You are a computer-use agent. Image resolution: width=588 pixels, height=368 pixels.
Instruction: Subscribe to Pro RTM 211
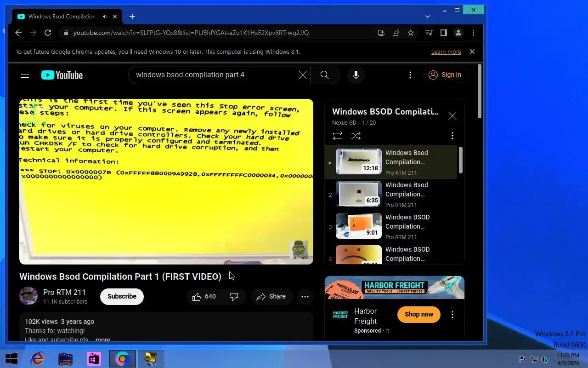click(122, 296)
